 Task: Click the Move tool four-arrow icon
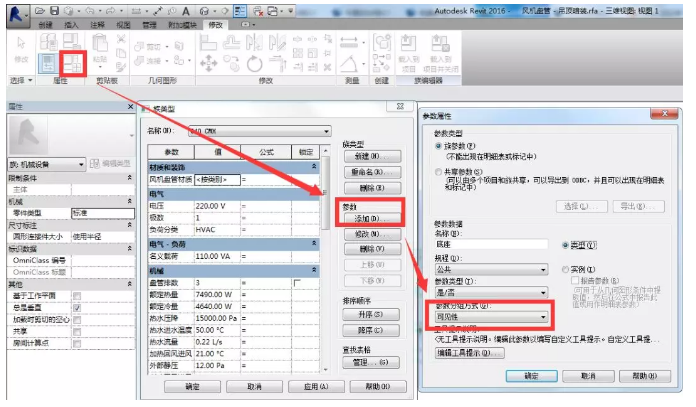209,64
